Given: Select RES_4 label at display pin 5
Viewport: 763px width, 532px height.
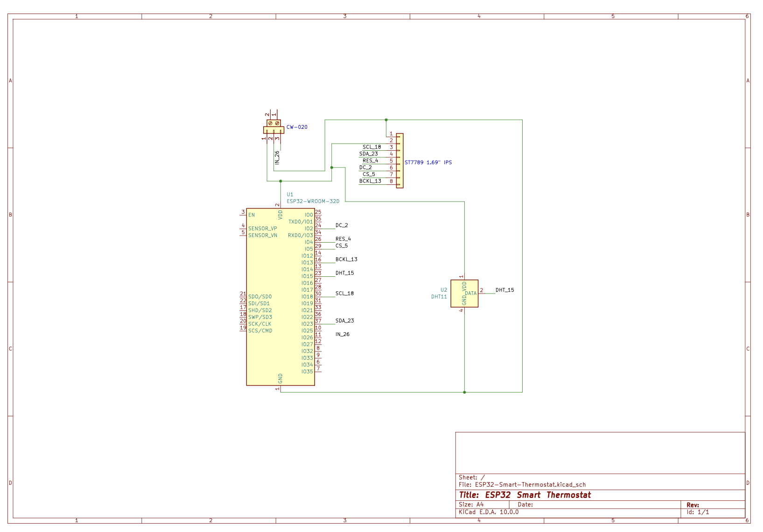Looking at the screenshot, I should point(371,161).
